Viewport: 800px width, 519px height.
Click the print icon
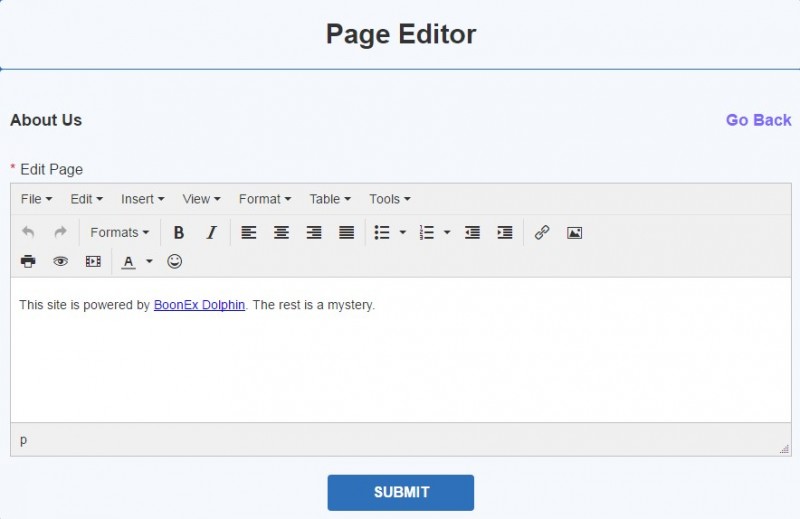click(x=28, y=261)
